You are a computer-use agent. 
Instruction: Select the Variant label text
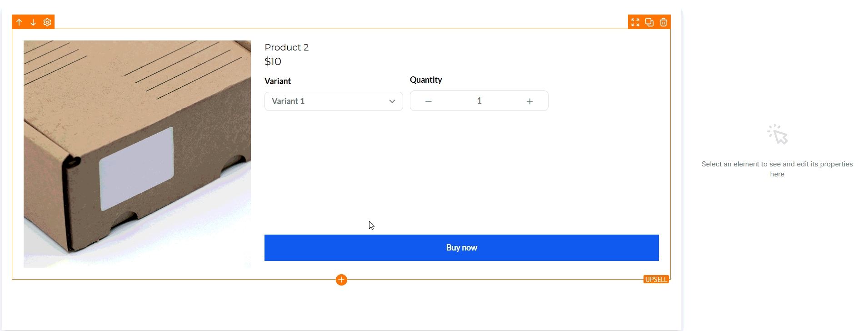coord(278,81)
